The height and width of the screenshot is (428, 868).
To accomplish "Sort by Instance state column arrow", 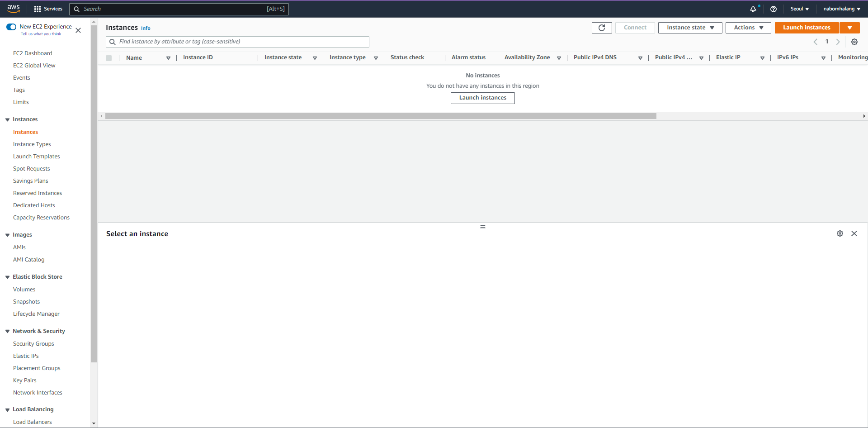I will [x=315, y=58].
